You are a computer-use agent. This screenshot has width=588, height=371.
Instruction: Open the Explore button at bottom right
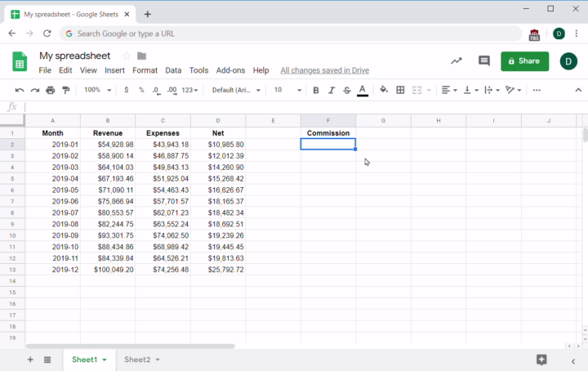(541, 360)
